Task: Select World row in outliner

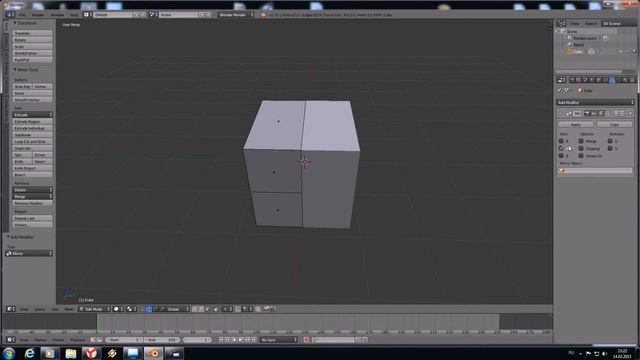Action: point(579,45)
